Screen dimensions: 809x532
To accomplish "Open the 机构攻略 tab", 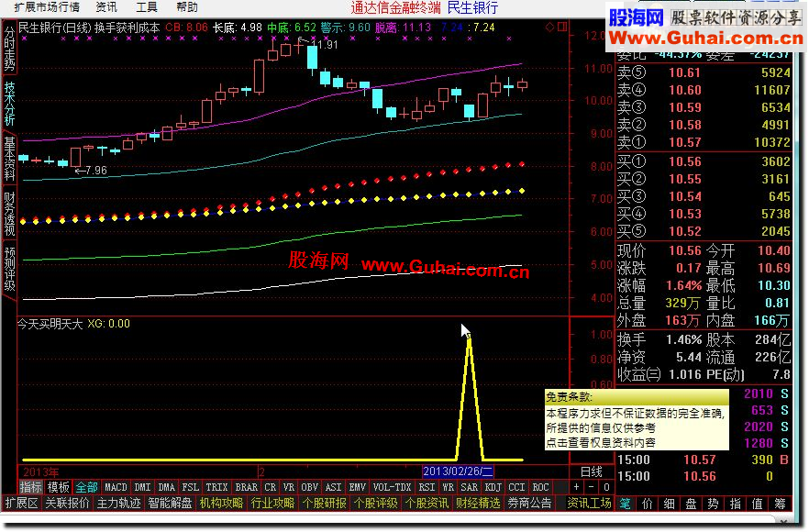I will point(221,503).
